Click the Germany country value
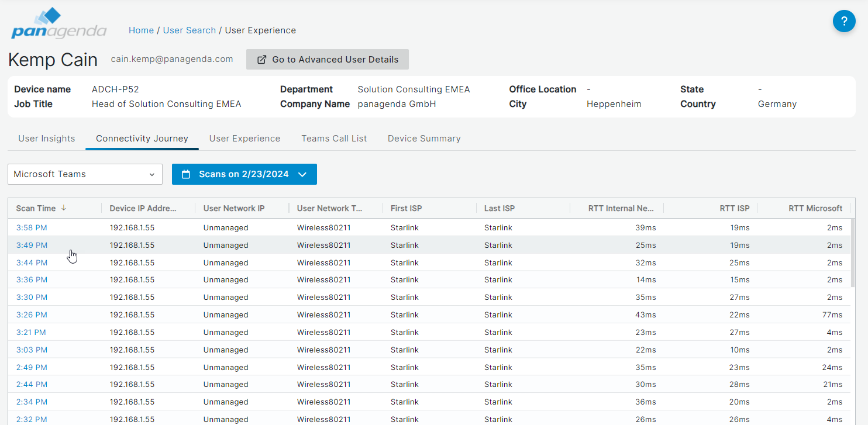The width and height of the screenshot is (868, 425). click(x=777, y=104)
